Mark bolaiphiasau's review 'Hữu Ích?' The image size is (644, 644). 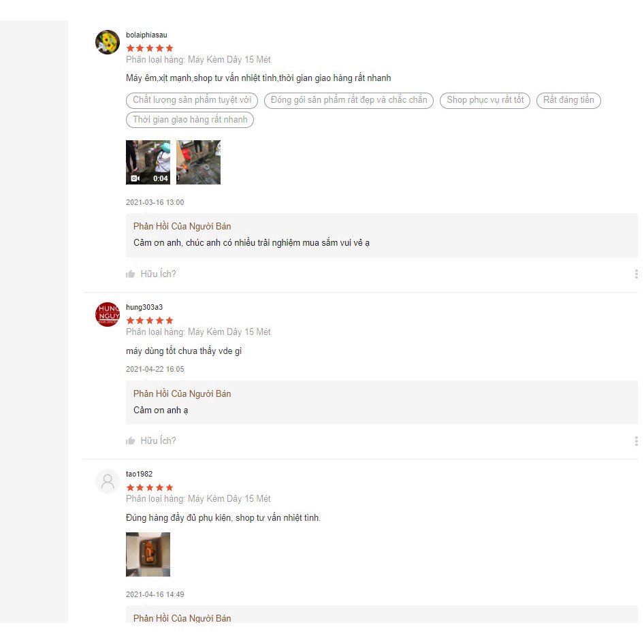158,274
